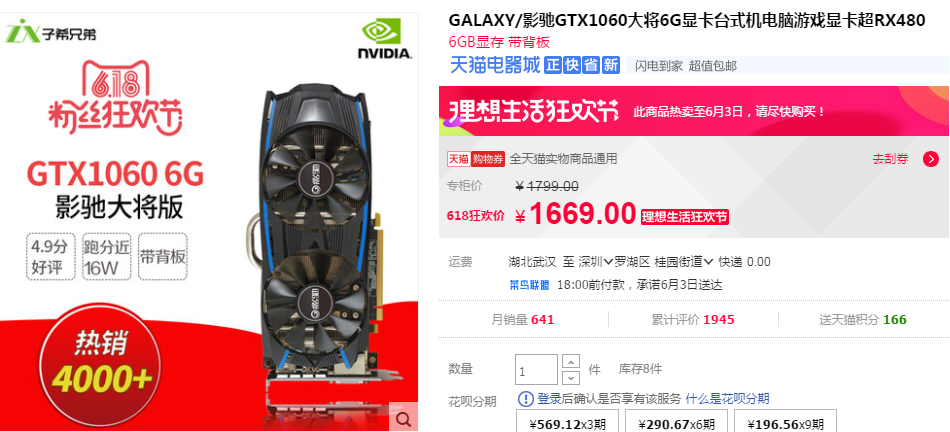Open the 桂园街道 street dropdown
The width and height of the screenshot is (950, 432).
684,262
